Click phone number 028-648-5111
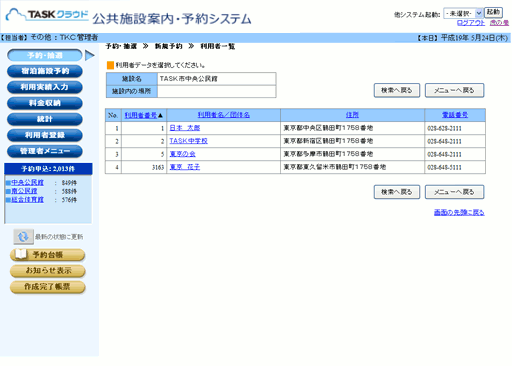 coord(444,167)
